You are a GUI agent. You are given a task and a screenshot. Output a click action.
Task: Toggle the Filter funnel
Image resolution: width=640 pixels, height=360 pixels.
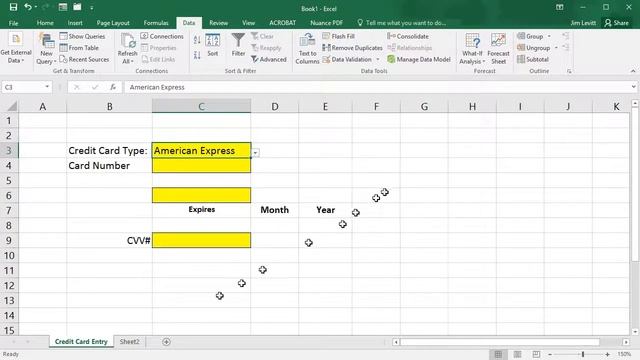pos(238,45)
